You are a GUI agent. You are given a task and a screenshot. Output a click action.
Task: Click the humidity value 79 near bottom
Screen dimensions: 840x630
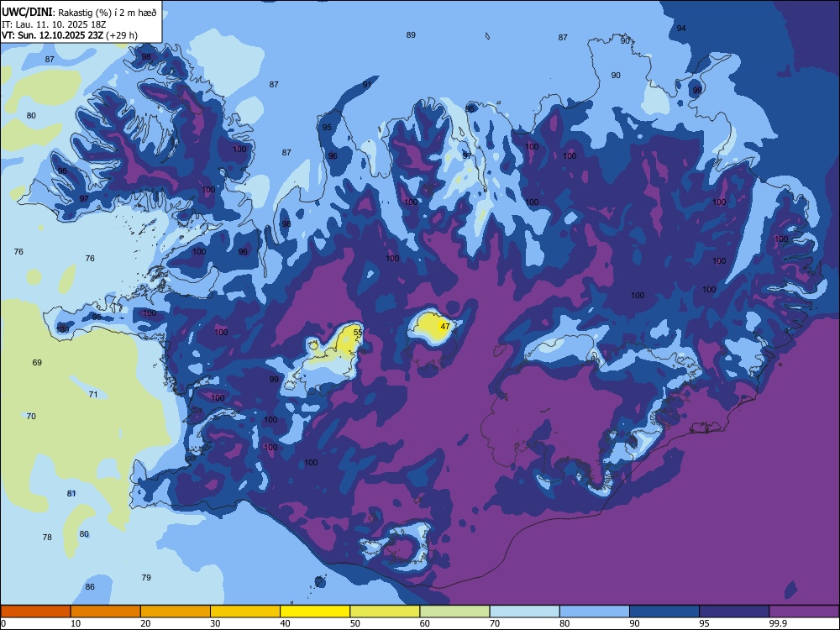146,578
